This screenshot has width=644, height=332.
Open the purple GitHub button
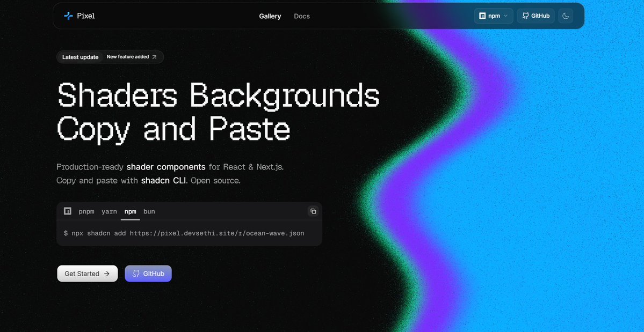click(148, 274)
